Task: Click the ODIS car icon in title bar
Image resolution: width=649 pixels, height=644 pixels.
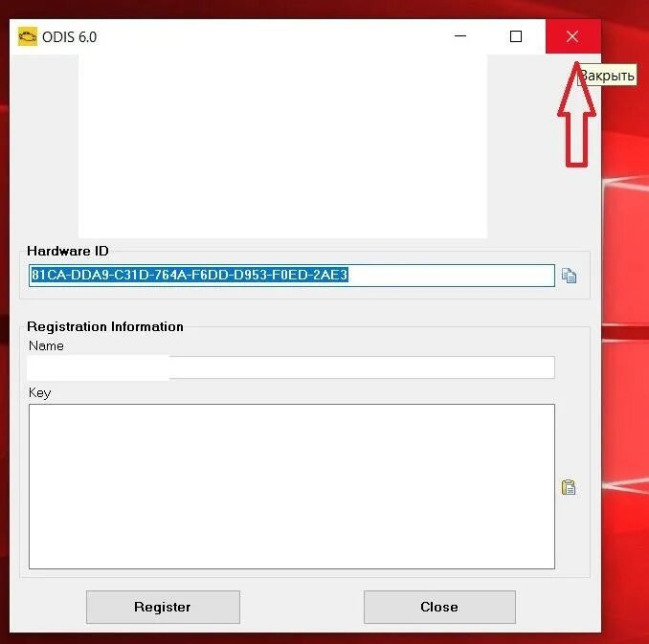Action: pos(28,36)
